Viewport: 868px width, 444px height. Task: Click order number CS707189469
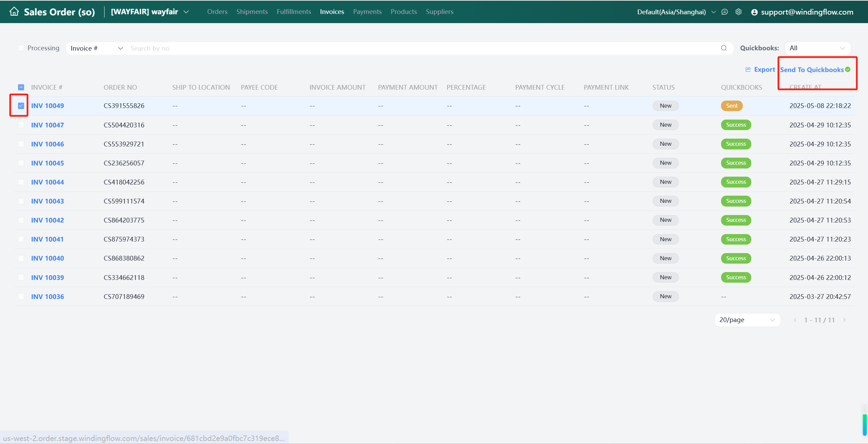point(124,297)
